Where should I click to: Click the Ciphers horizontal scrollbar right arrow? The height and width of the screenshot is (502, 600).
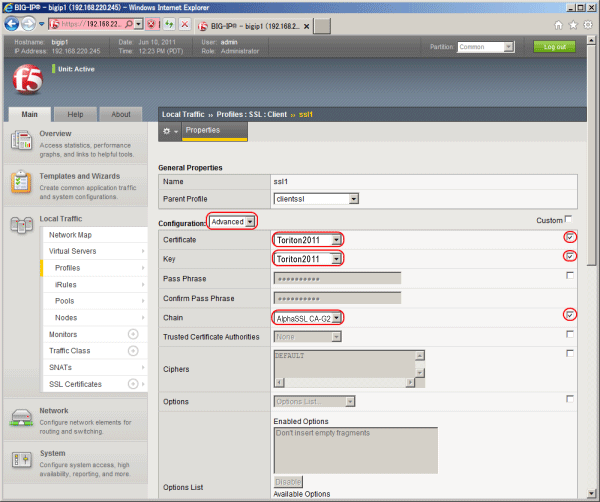pos(410,382)
